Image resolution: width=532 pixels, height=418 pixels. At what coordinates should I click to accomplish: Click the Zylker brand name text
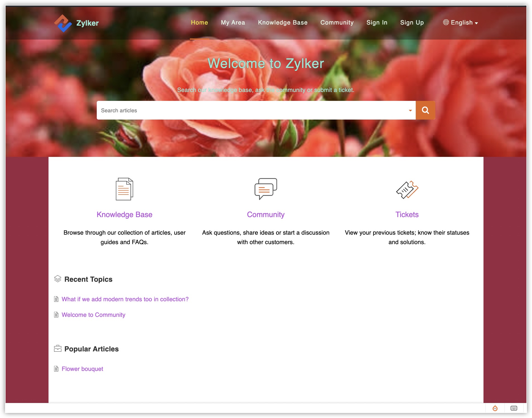coord(88,23)
